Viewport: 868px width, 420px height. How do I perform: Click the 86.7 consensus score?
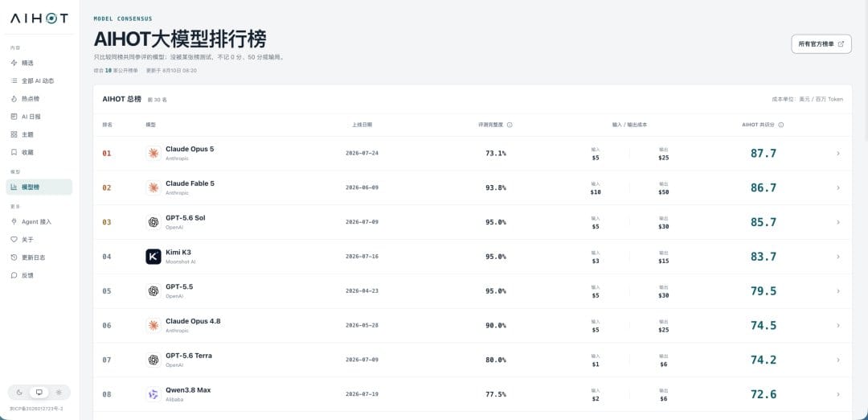click(764, 187)
